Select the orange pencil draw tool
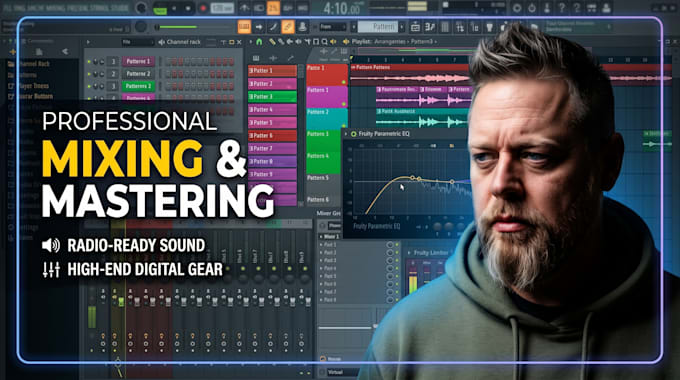Screen dimensions: 680x380 point(288,27)
